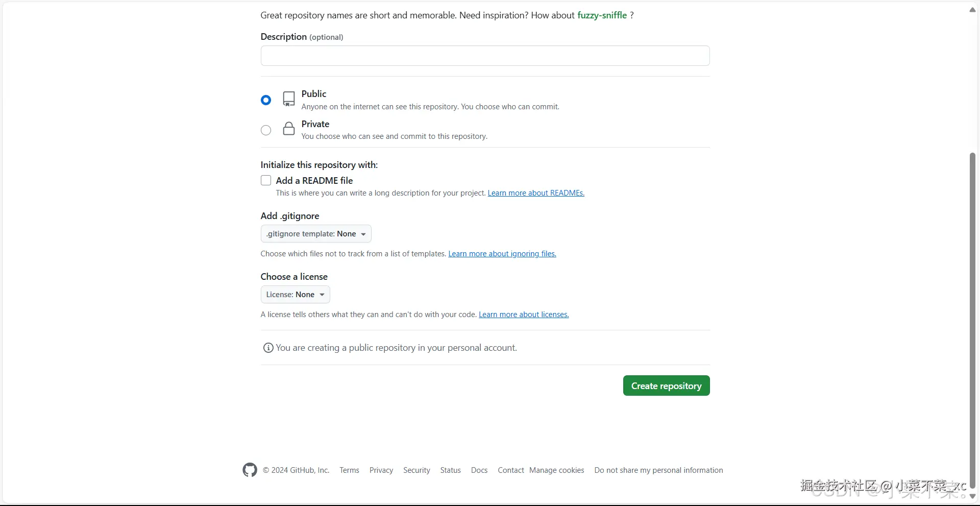Click the private repository lock icon
Viewport: 980px width, 506px height.
(289, 129)
